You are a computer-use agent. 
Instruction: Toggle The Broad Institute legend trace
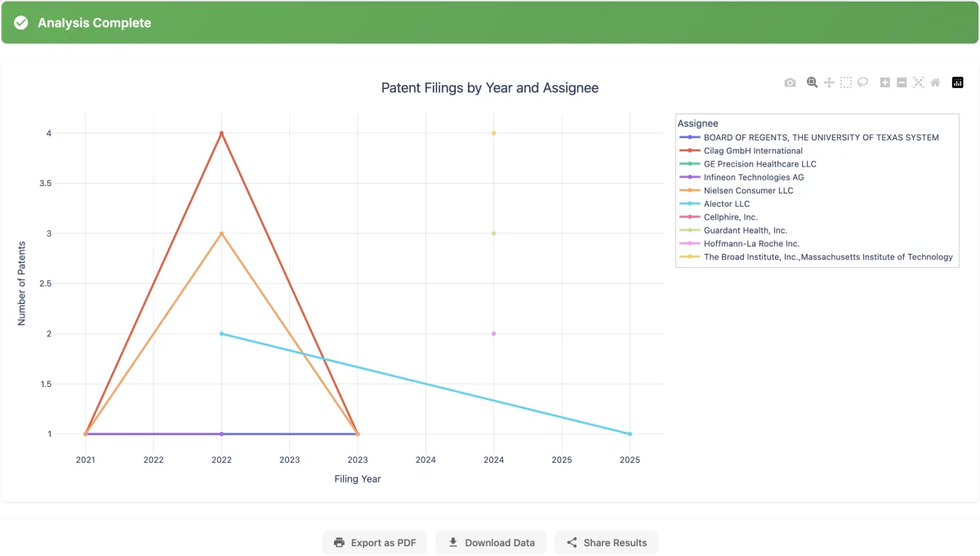coord(816,256)
